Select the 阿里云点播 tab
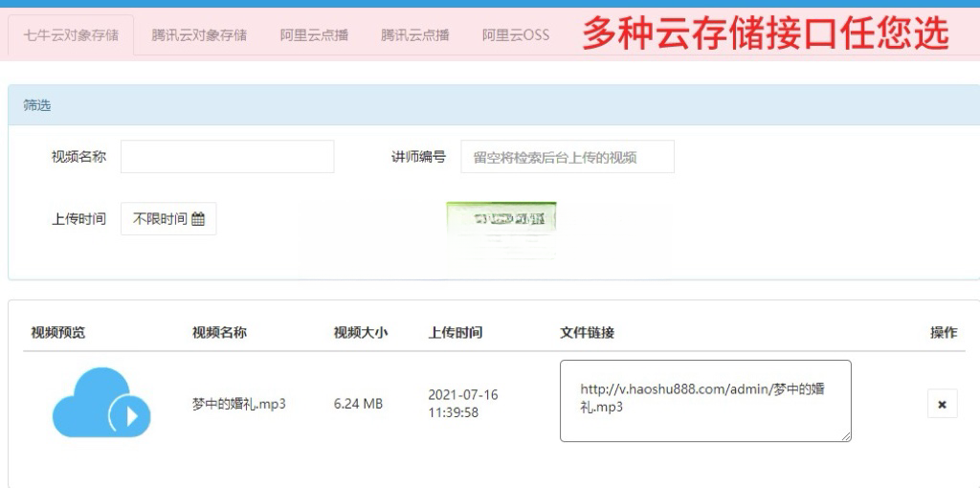980x488 pixels. click(314, 35)
